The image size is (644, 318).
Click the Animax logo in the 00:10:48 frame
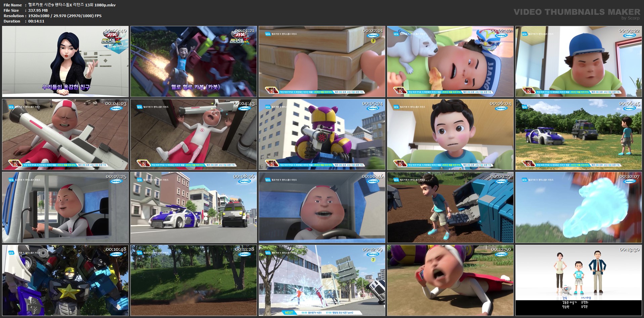coord(116,254)
